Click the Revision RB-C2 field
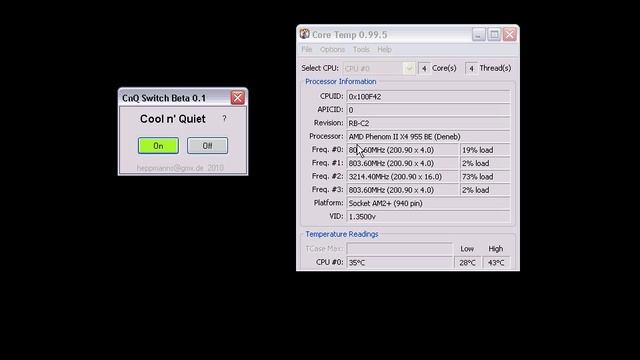Viewport: 640px width, 360px height. tap(428, 123)
